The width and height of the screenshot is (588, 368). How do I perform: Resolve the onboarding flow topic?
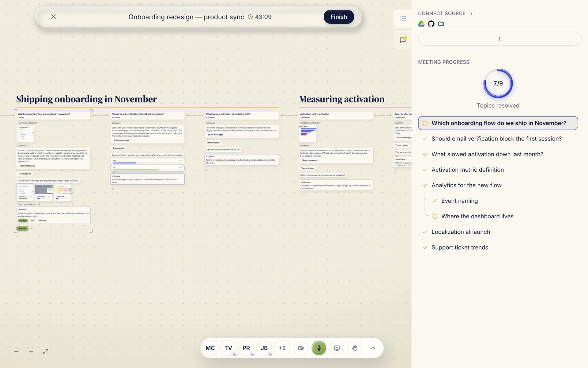22,228
